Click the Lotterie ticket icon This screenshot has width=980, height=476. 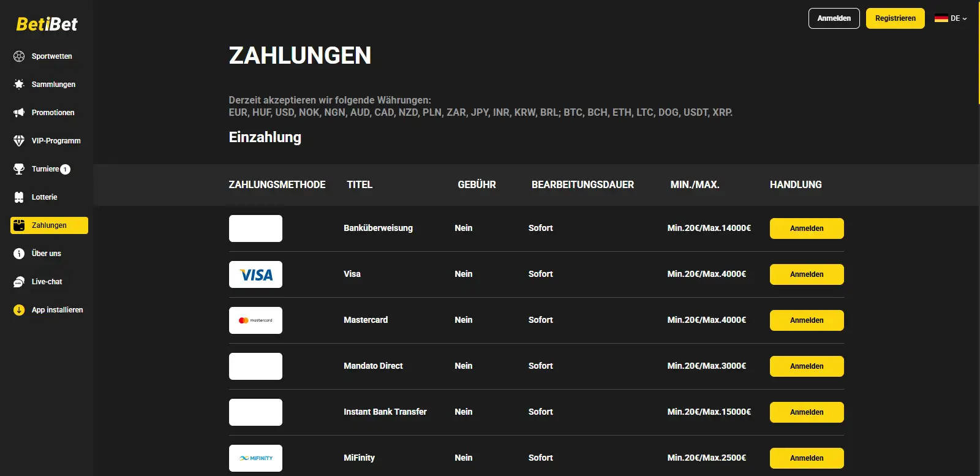(x=19, y=197)
